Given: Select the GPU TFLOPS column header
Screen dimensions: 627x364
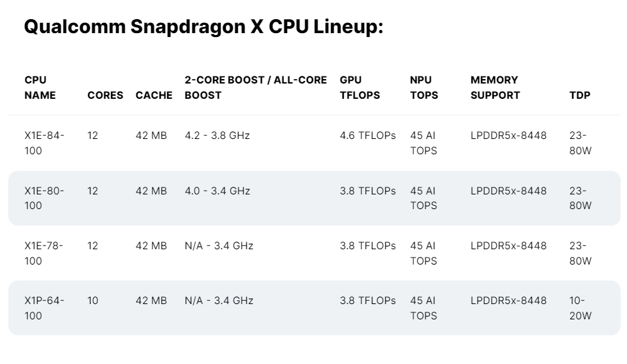Looking at the screenshot, I should pos(360,88).
